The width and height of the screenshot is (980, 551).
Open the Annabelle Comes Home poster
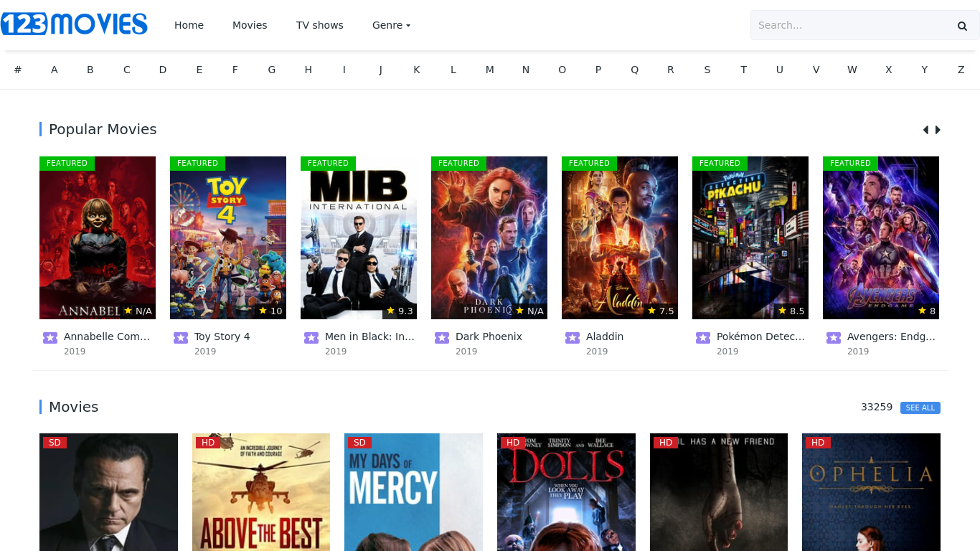coord(98,237)
